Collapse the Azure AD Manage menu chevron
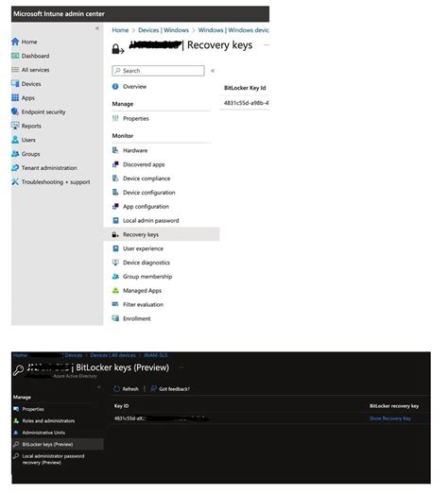This screenshot has width=448, height=494. coord(99,387)
